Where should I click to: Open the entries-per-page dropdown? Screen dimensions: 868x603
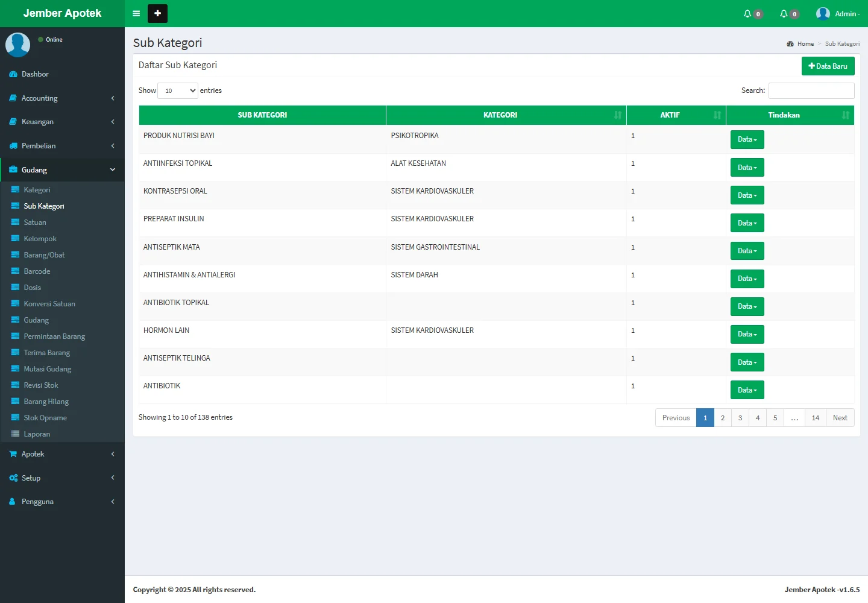178,90
